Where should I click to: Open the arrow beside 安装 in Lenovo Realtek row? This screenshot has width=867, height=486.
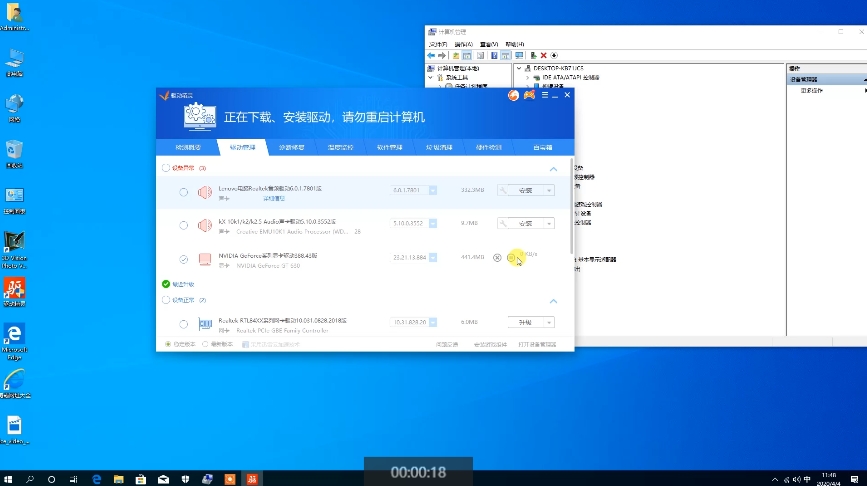(549, 190)
